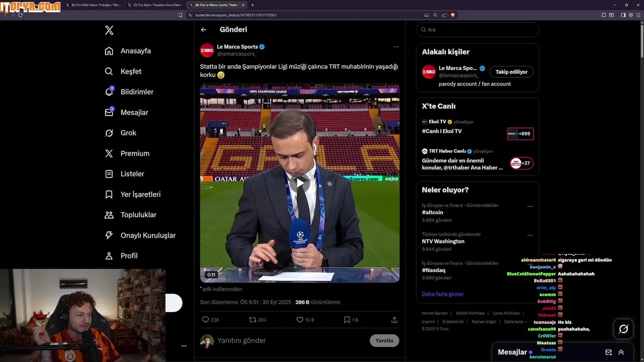Click the Topluluklar people icon
The image size is (644, 362).
coord(109,215)
